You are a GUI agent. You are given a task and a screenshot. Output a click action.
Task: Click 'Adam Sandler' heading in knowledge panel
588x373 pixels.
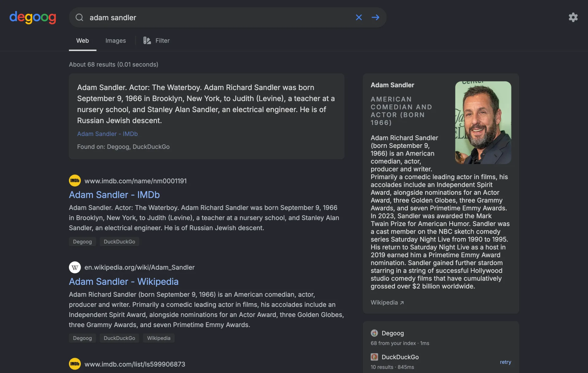point(392,85)
